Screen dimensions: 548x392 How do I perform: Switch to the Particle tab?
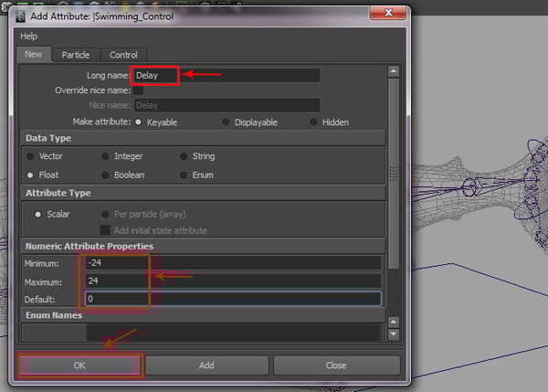(76, 55)
